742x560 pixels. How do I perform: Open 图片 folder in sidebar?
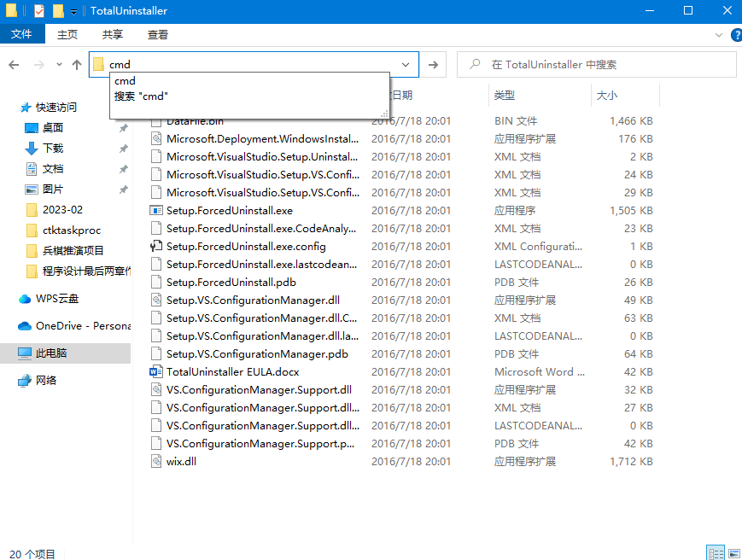tap(53, 190)
